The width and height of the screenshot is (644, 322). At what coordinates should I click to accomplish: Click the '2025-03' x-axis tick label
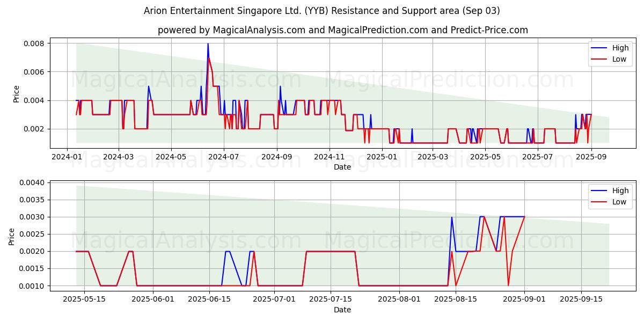433,157
